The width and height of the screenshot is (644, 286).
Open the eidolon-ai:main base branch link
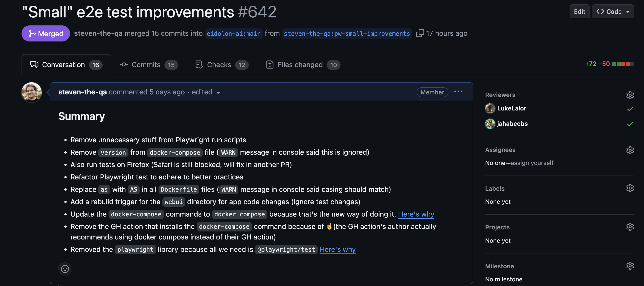[x=234, y=33]
